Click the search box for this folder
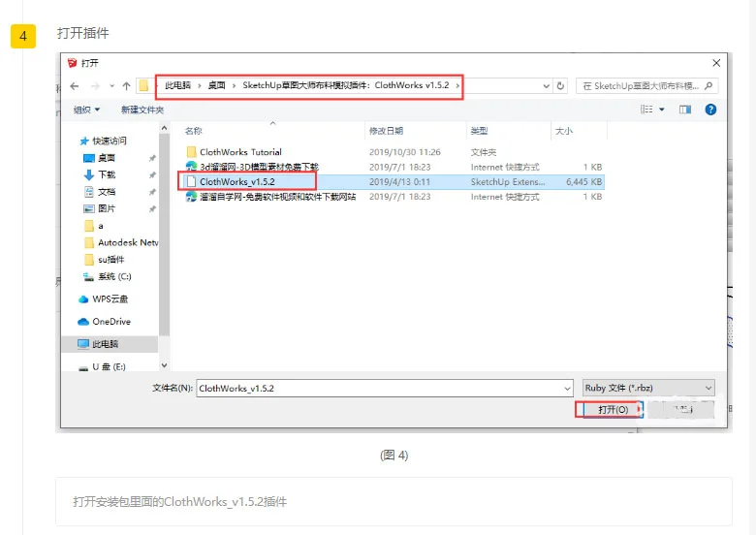 (647, 86)
